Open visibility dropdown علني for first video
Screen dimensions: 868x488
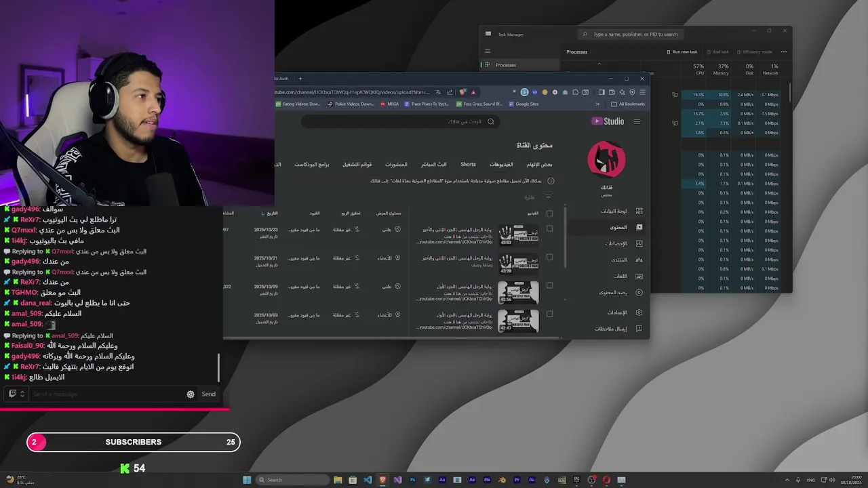coord(391,229)
